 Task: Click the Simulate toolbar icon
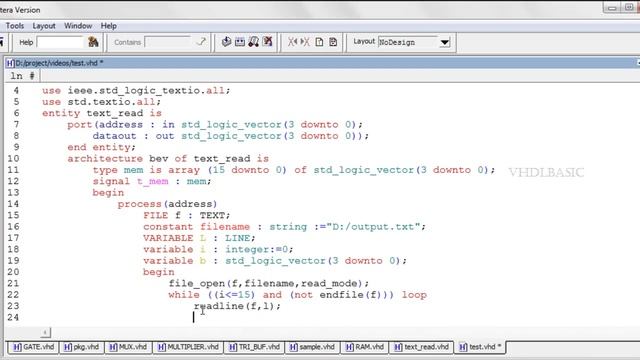(x=253, y=42)
